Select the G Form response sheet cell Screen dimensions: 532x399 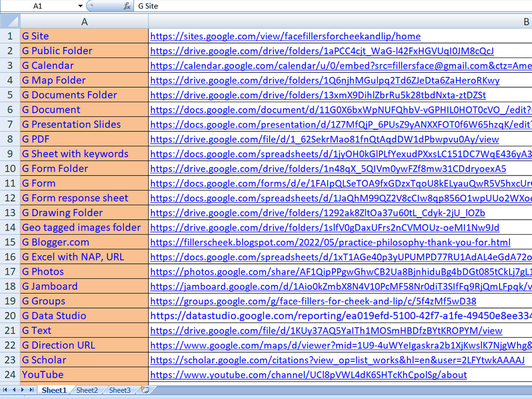tap(85, 198)
